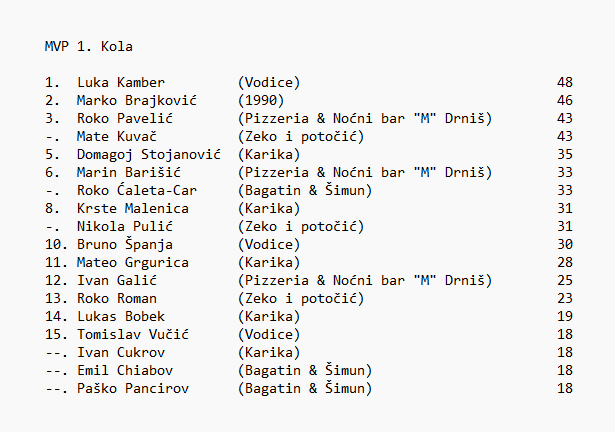This screenshot has height=432, width=615.
Task: Select the name Luka Kamber
Action: click(121, 82)
